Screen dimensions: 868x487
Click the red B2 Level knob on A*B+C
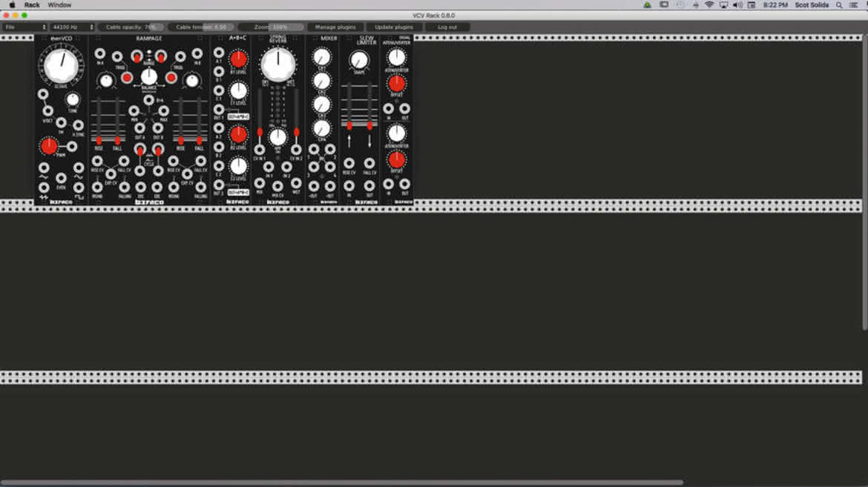(x=238, y=134)
